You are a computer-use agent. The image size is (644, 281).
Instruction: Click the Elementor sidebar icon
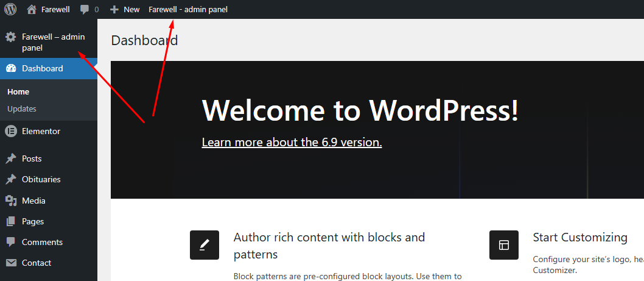click(10, 131)
